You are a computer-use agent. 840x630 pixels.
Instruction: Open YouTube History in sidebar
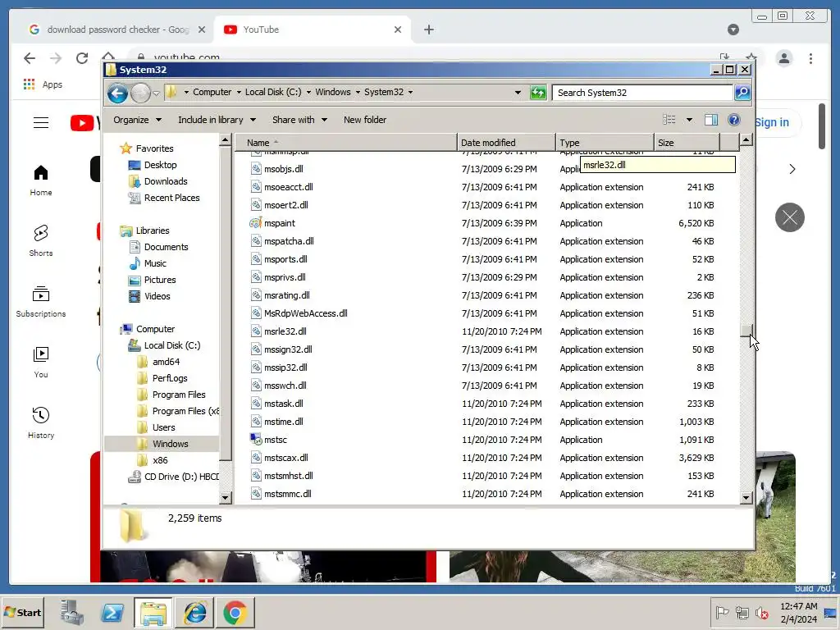click(41, 423)
